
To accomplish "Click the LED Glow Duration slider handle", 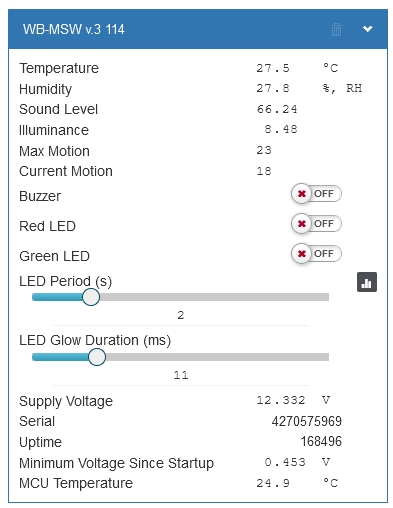I will click(97, 357).
